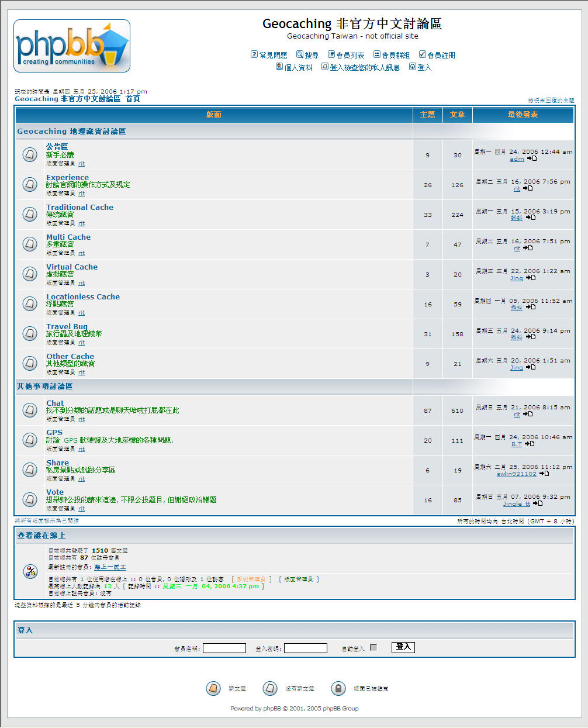Viewport: 588px width, 728px height.
Task: Open last poster B.T profile link
Action: [x=517, y=444]
